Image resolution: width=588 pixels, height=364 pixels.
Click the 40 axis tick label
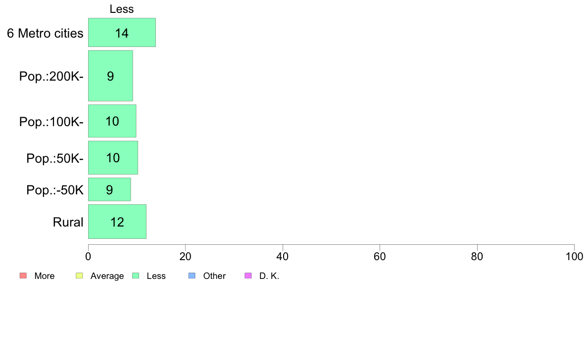tap(283, 256)
